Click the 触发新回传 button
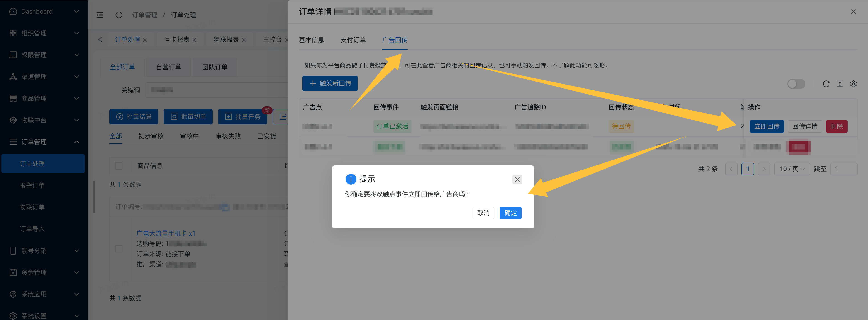This screenshot has height=320, width=868. pyautogui.click(x=330, y=83)
